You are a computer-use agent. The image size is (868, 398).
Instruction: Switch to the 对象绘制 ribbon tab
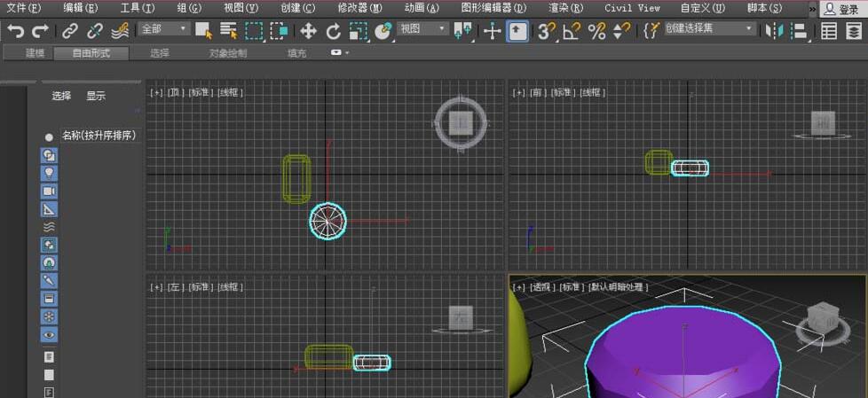click(228, 53)
